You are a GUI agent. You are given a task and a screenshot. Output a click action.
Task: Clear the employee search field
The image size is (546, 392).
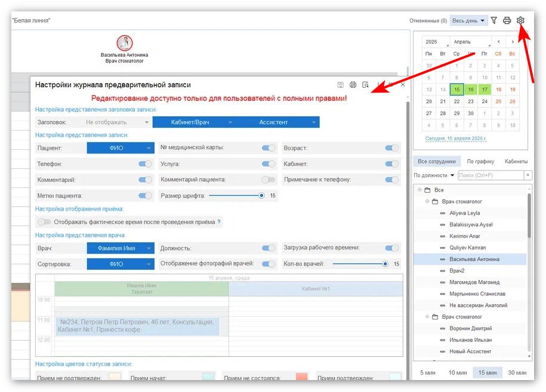click(527, 175)
